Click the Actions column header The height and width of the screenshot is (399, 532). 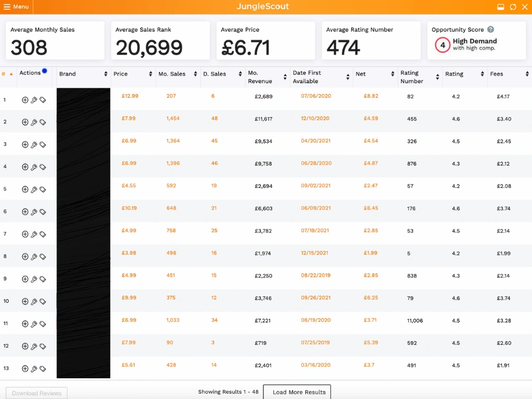[30, 73]
